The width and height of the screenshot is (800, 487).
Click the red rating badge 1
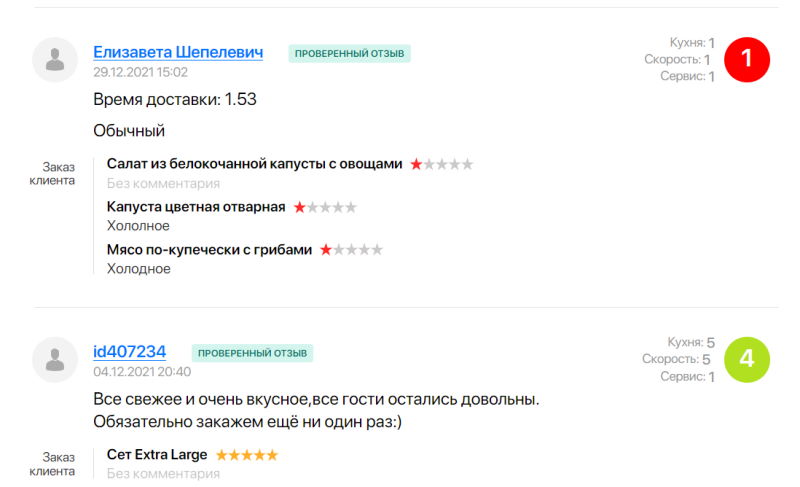pos(746,59)
